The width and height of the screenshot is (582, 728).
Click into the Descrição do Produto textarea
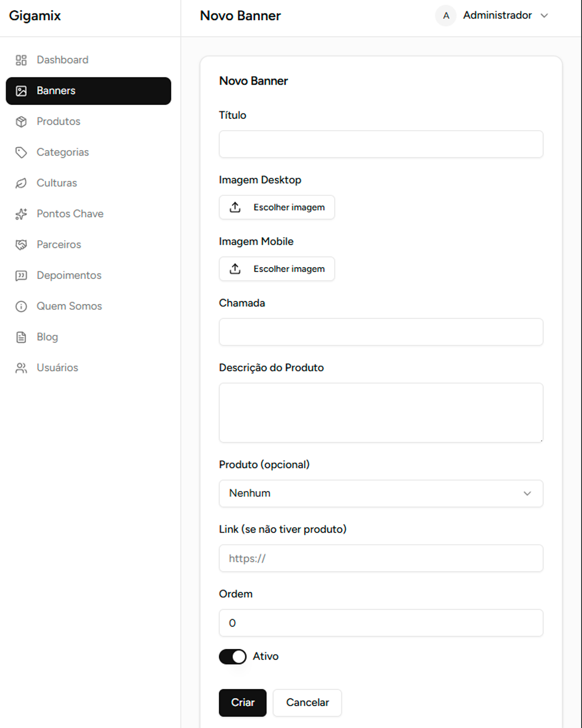pos(381,413)
